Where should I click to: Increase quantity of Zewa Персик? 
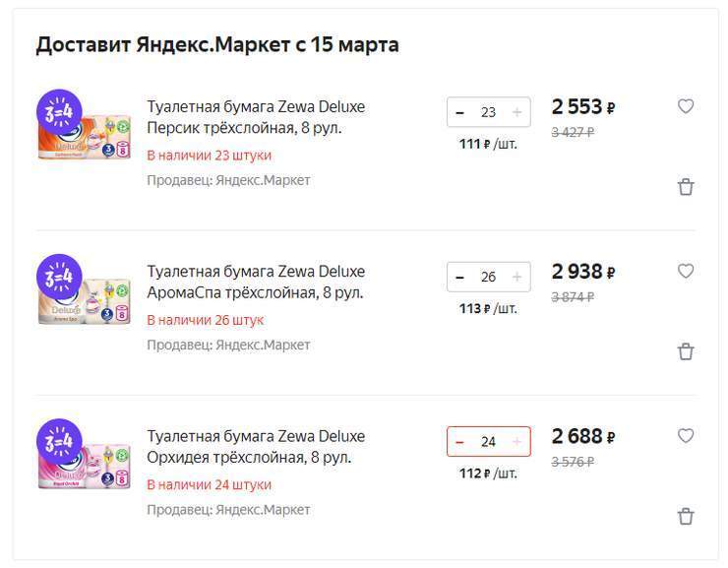[517, 112]
